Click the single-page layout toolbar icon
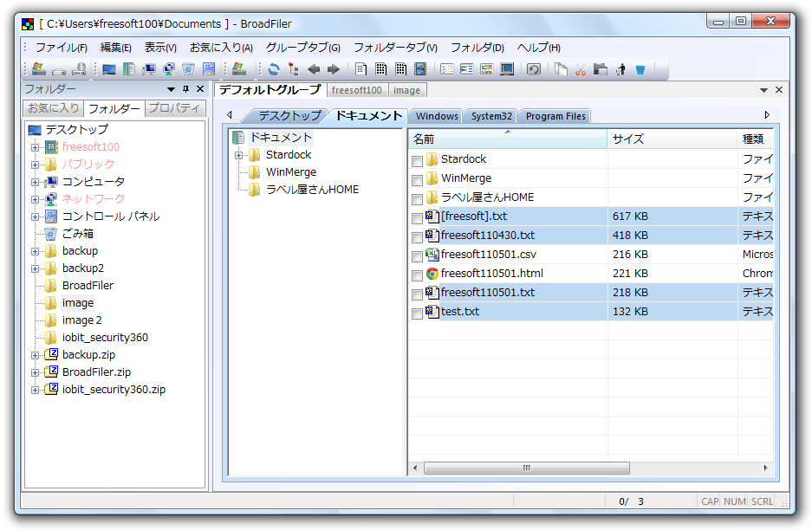The height and width of the screenshot is (530, 812). pos(361,68)
